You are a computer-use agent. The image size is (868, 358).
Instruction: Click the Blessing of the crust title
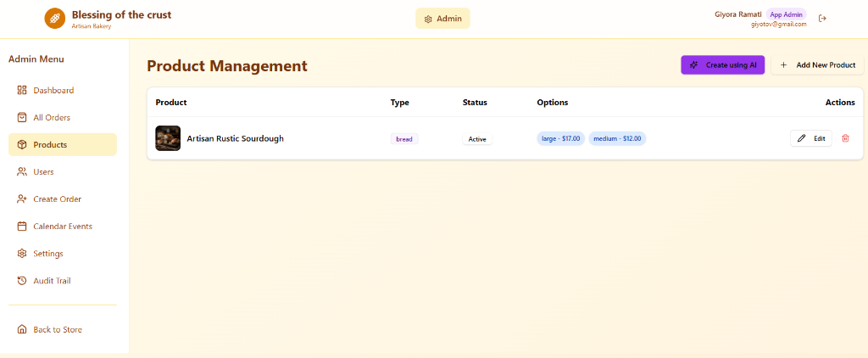click(122, 14)
